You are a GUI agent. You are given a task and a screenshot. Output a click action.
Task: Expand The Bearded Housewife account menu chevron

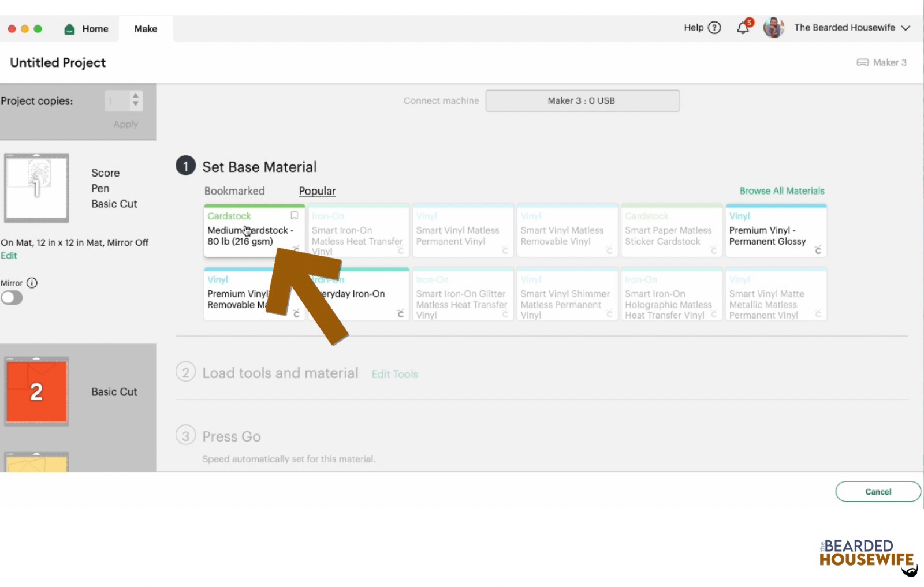906,28
